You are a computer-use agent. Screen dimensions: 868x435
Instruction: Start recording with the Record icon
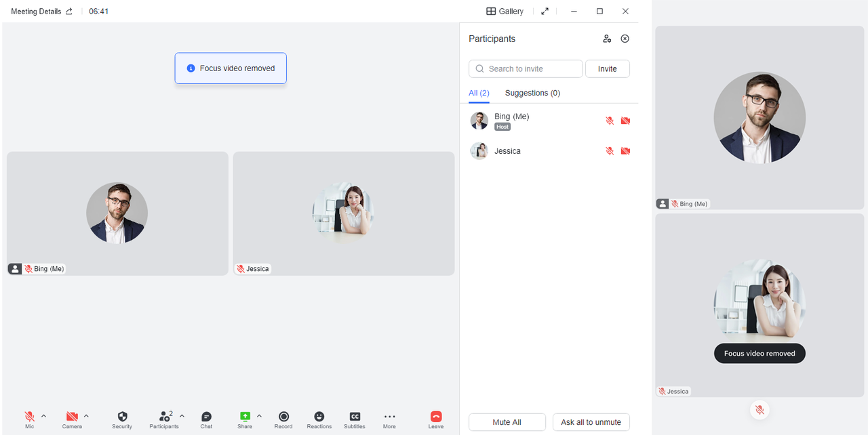coord(283,417)
